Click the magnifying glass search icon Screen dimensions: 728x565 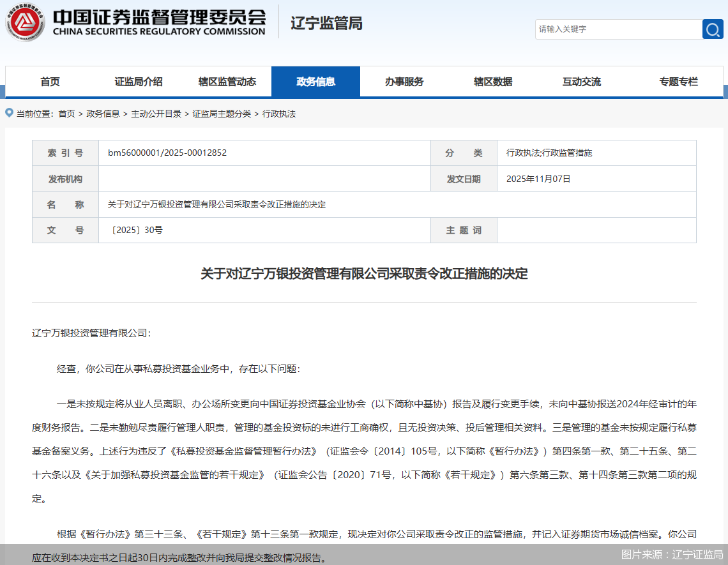713,29
